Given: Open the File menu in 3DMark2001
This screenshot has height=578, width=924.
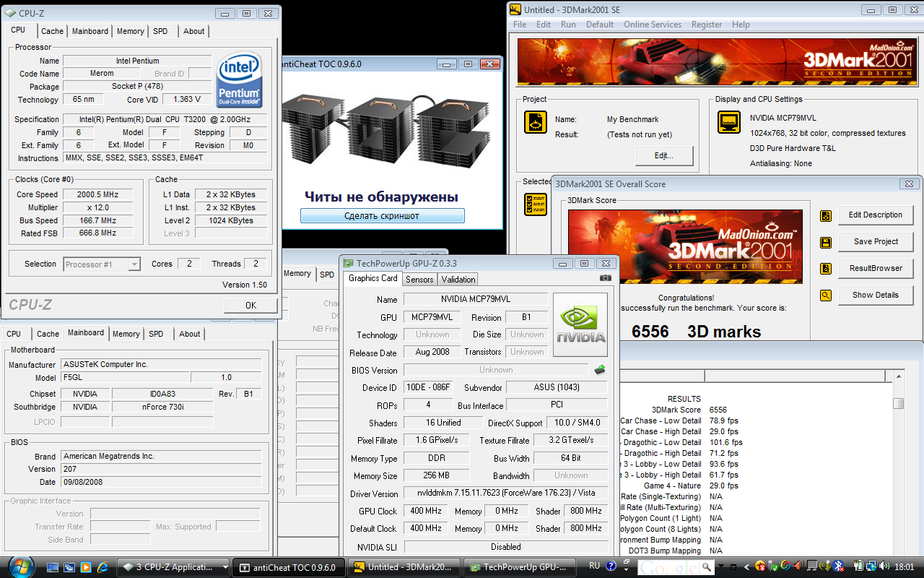Looking at the screenshot, I should point(520,25).
